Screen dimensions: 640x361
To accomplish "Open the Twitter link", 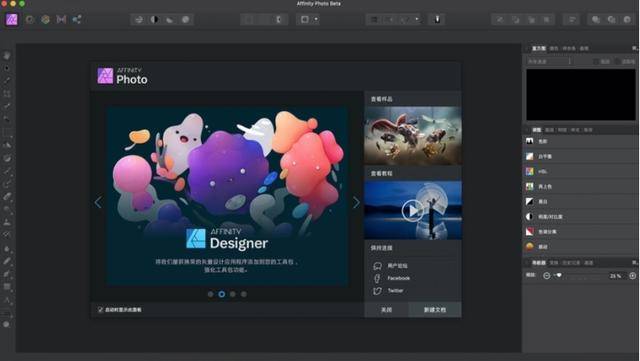I will point(396,291).
